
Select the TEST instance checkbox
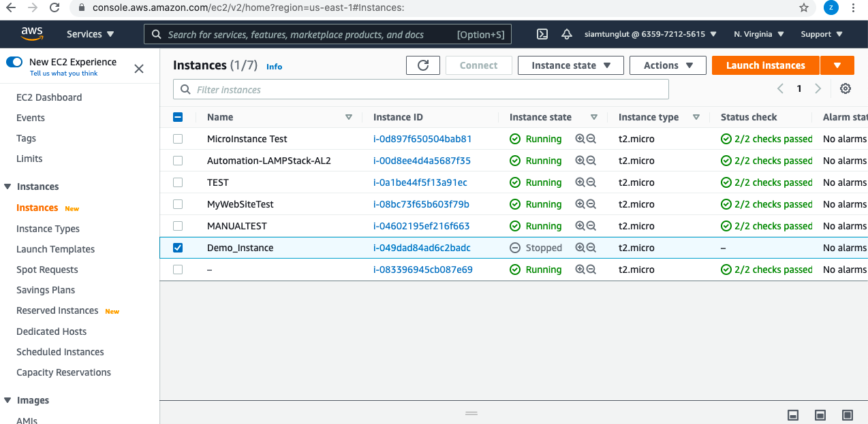178,182
